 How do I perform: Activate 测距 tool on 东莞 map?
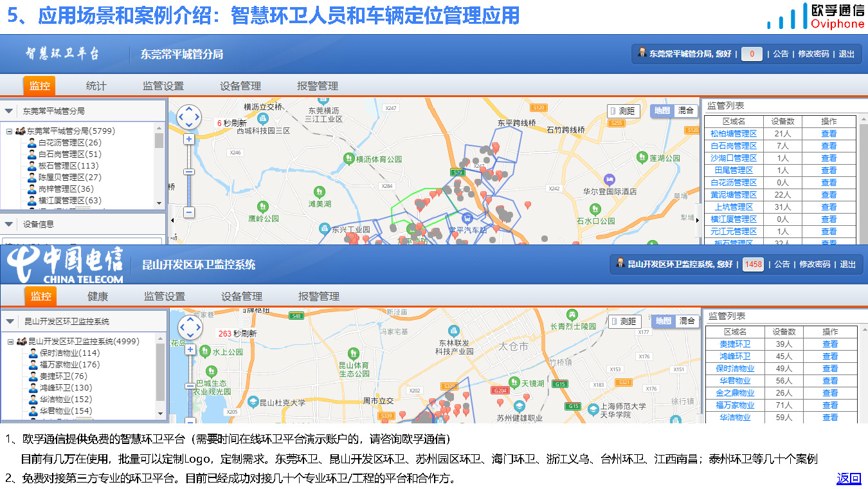[x=623, y=111]
